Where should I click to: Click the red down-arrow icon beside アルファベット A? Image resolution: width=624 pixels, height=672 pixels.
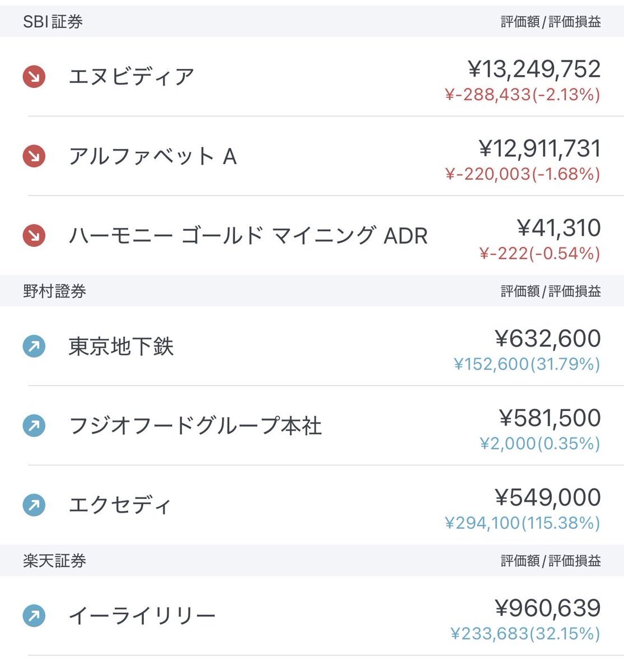click(34, 156)
